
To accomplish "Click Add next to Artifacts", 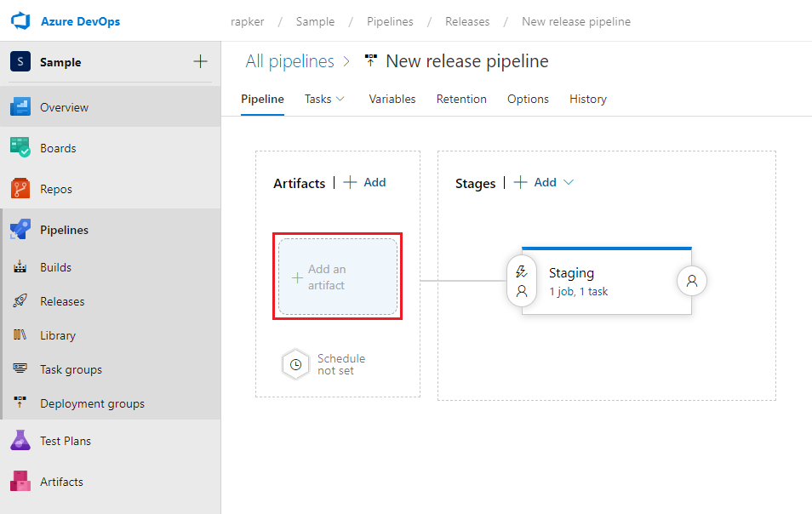I will (x=375, y=182).
